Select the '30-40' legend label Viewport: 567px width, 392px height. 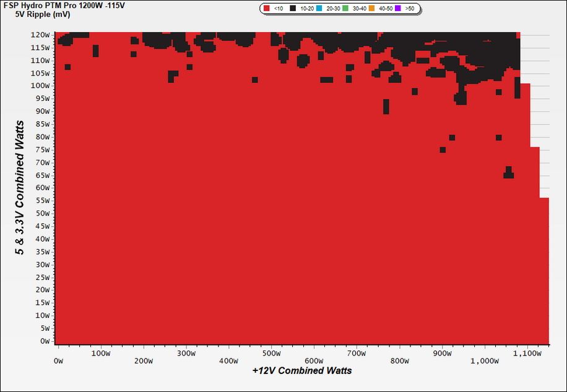tap(360, 8)
